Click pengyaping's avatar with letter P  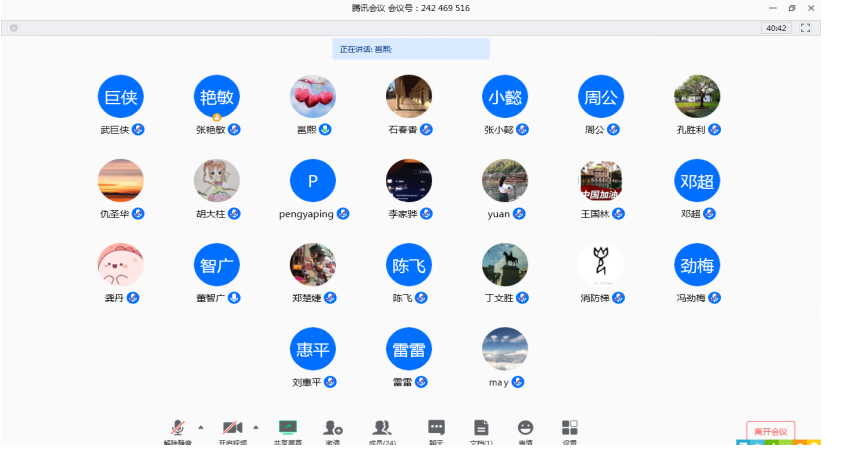(313, 181)
